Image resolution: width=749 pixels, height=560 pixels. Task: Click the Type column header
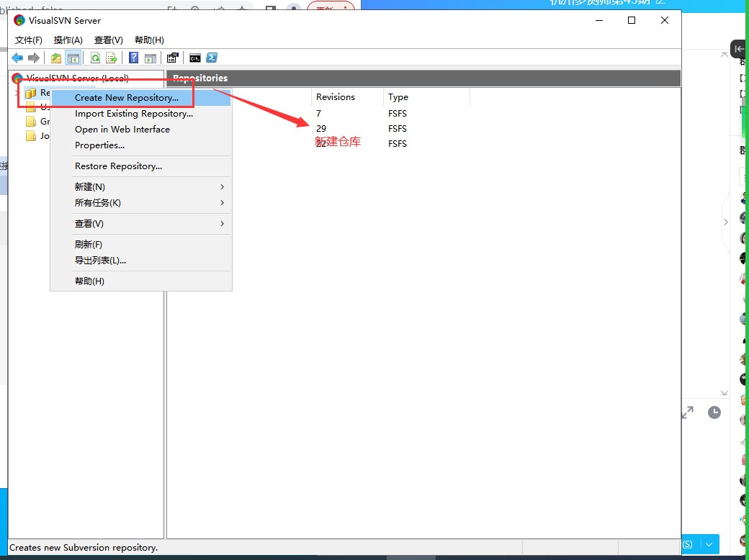(426, 97)
